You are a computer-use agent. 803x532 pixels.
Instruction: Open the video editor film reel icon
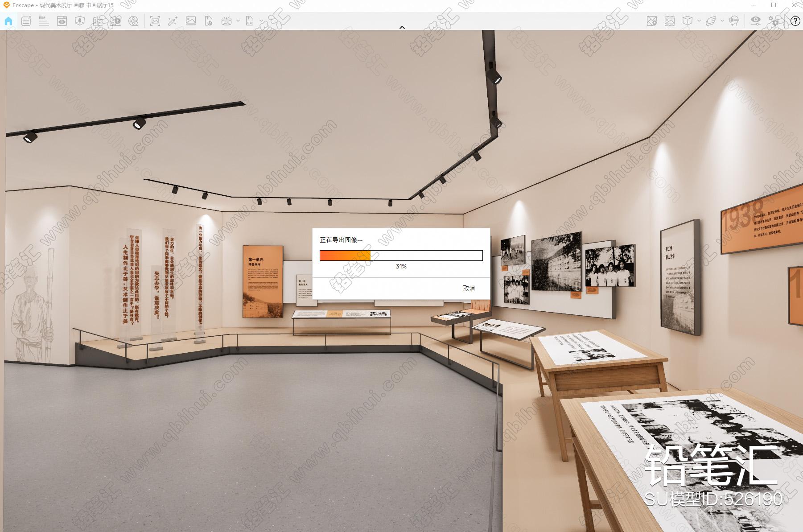[133, 21]
